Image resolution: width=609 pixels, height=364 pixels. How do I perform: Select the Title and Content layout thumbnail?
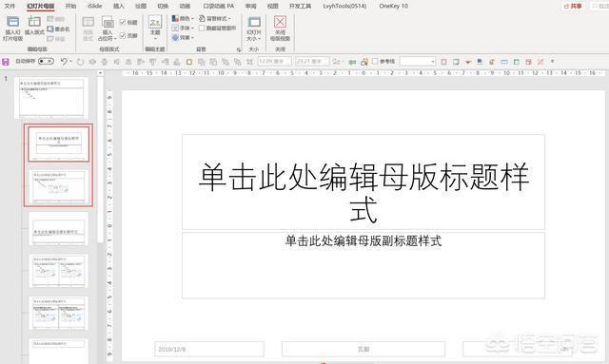[58, 187]
